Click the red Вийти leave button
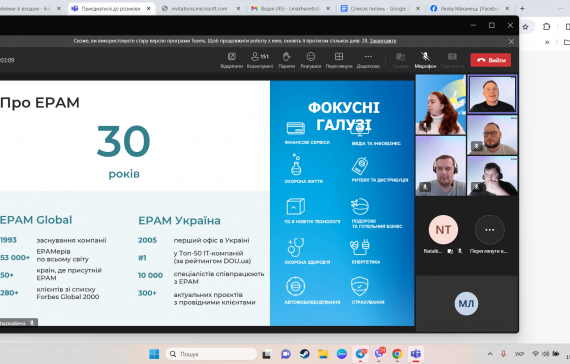 pyautogui.click(x=490, y=60)
